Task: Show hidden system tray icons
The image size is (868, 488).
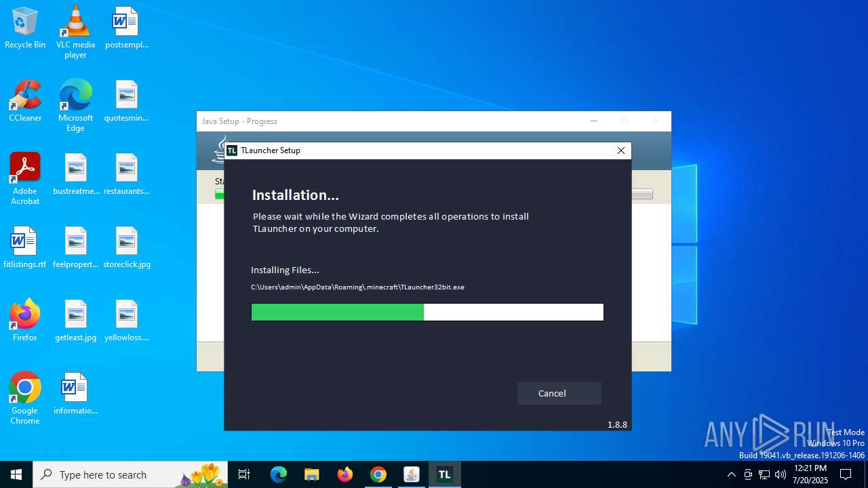Action: 731,474
